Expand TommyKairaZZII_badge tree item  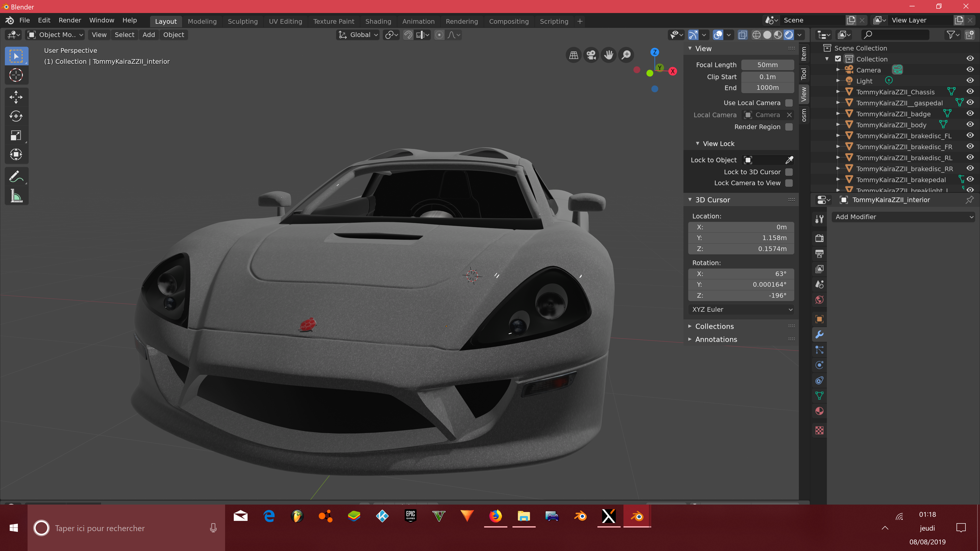(x=838, y=114)
